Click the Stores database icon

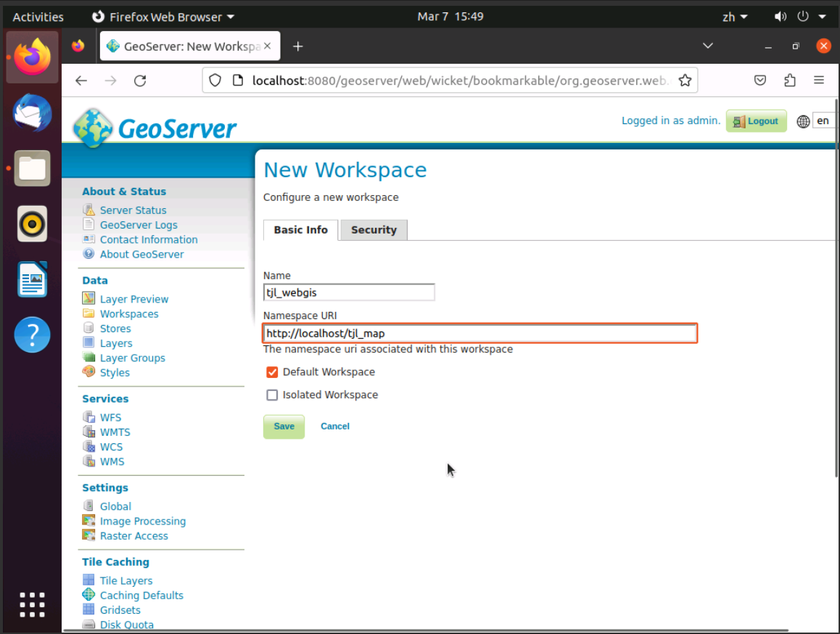[89, 327]
